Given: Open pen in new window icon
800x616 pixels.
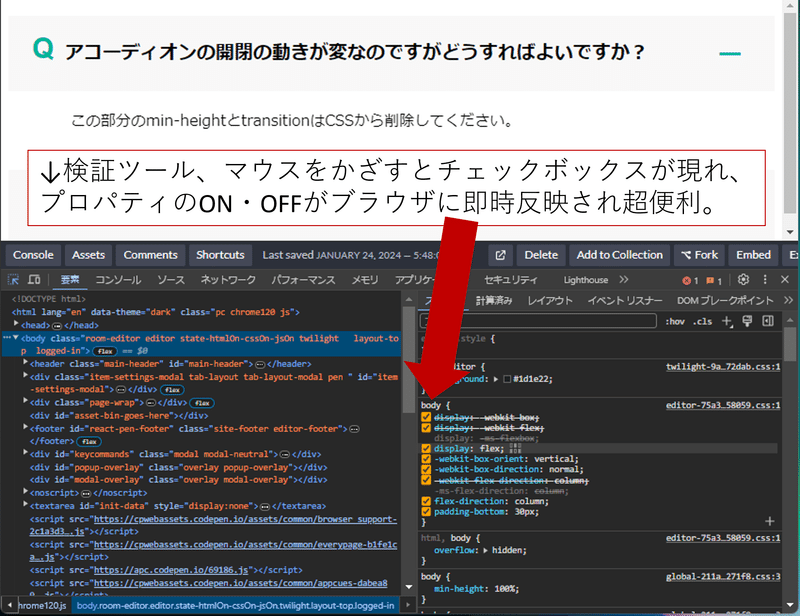Looking at the screenshot, I should point(501,255).
